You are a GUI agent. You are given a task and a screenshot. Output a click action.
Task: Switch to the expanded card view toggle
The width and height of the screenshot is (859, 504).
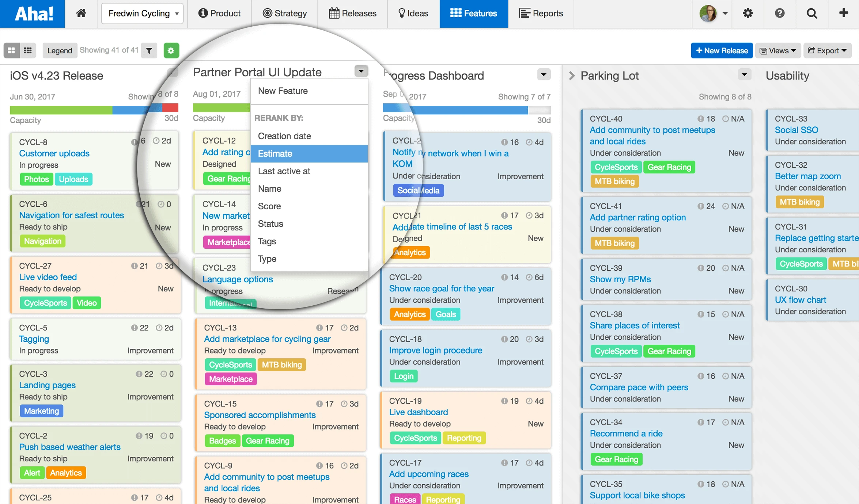click(12, 50)
